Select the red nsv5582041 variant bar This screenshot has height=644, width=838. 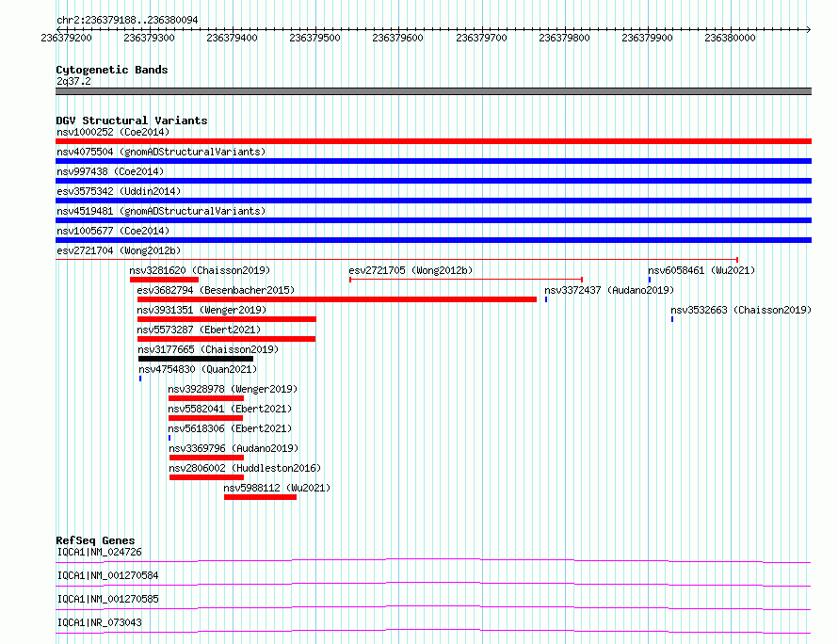205,418
